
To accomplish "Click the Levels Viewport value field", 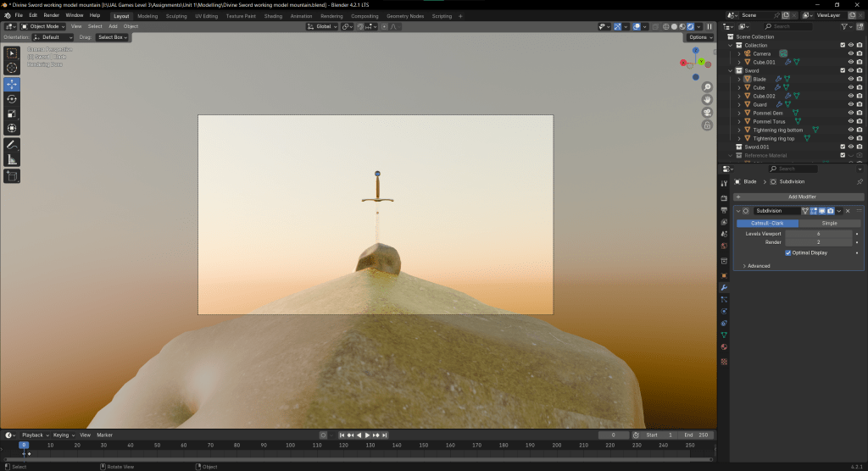I will coord(818,233).
